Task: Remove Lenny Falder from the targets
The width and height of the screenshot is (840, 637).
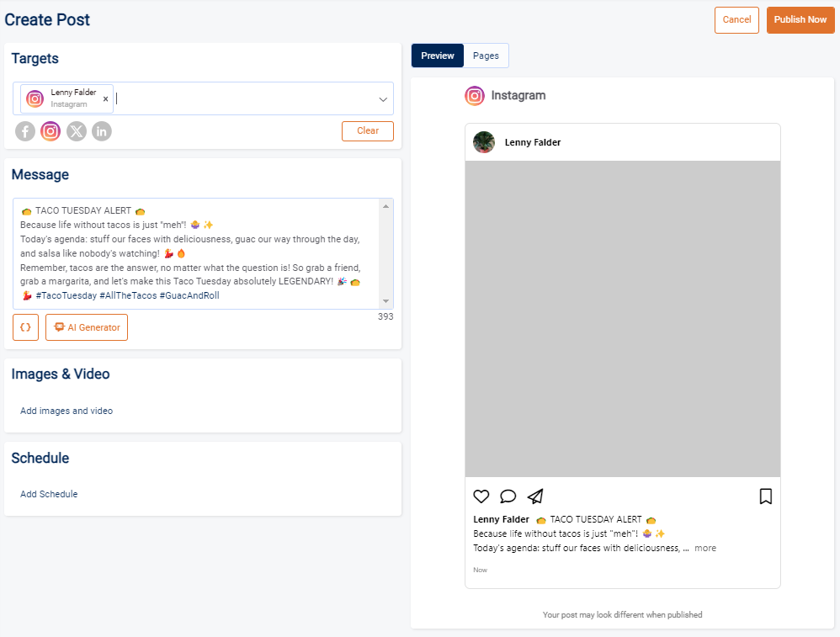Action: tap(105, 98)
